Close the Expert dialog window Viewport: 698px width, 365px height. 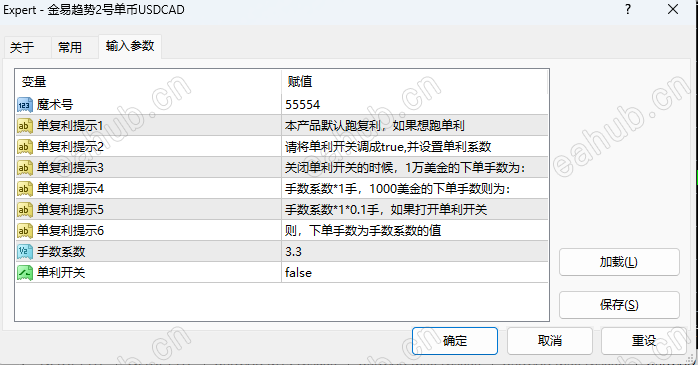[673, 9]
